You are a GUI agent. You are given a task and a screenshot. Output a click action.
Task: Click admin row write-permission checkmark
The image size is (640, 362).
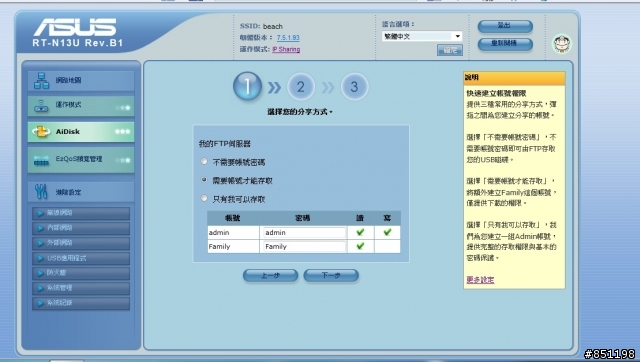(387, 232)
